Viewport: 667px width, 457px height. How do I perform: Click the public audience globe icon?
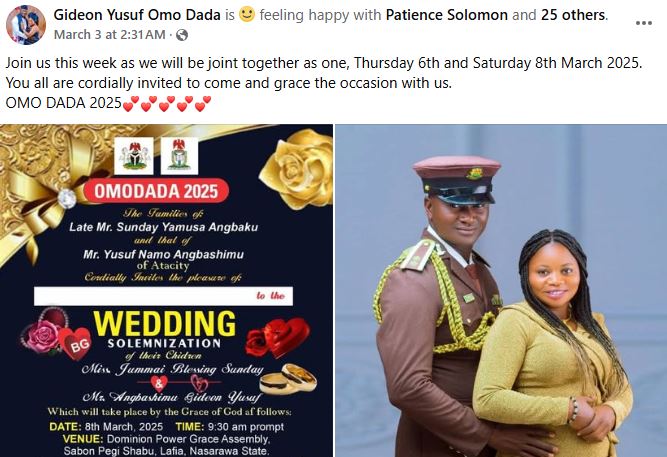(182, 35)
